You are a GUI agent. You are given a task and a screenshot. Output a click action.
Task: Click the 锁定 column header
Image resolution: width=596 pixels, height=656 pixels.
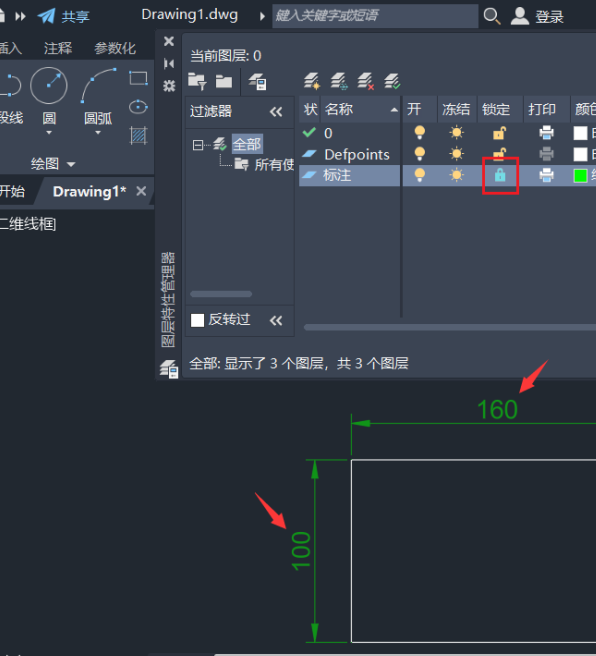[500, 110]
